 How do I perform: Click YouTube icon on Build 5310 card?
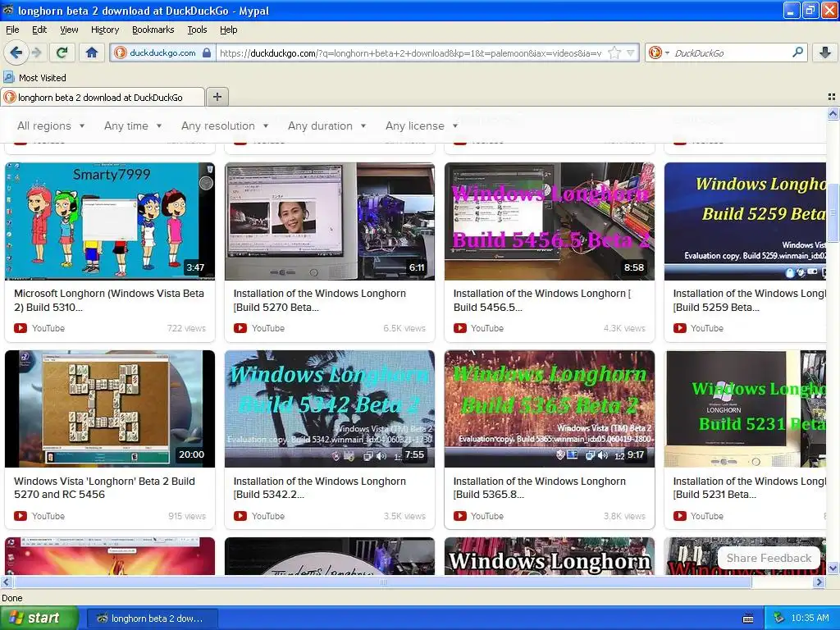(x=21, y=328)
